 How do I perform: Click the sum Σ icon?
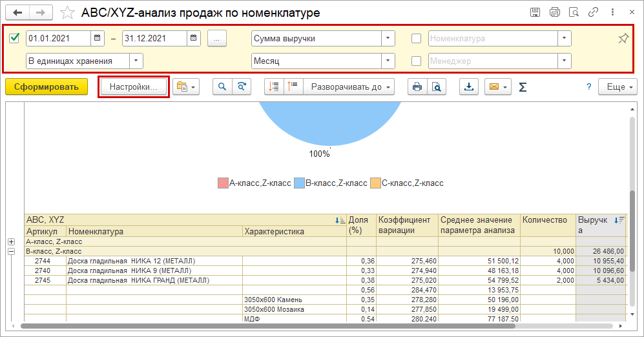pyautogui.click(x=523, y=87)
